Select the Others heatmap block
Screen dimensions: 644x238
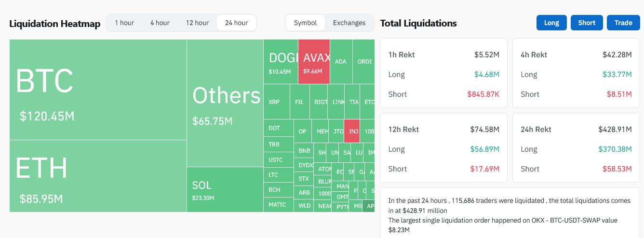tap(225, 103)
